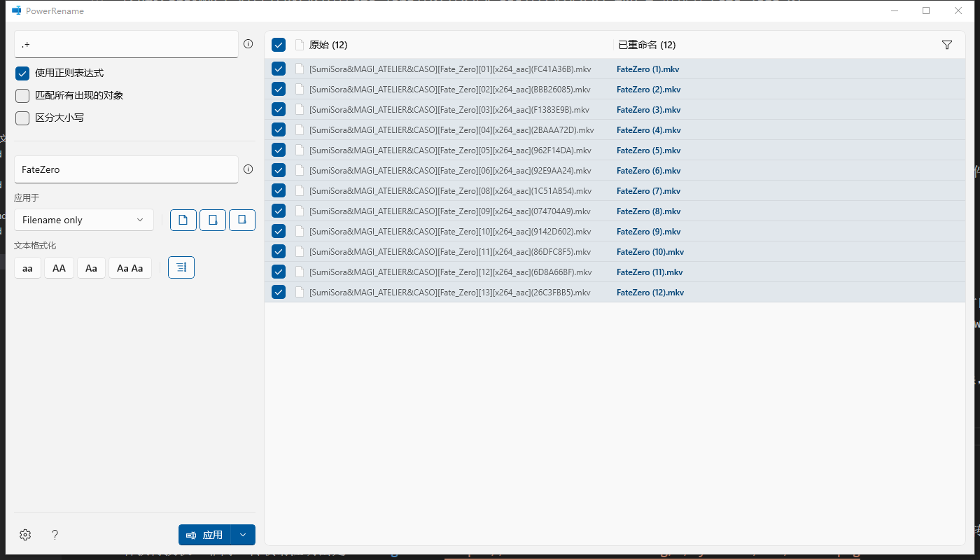Screen dimensions: 980x560
Task: Open settings via the gear icon
Action: 25,535
